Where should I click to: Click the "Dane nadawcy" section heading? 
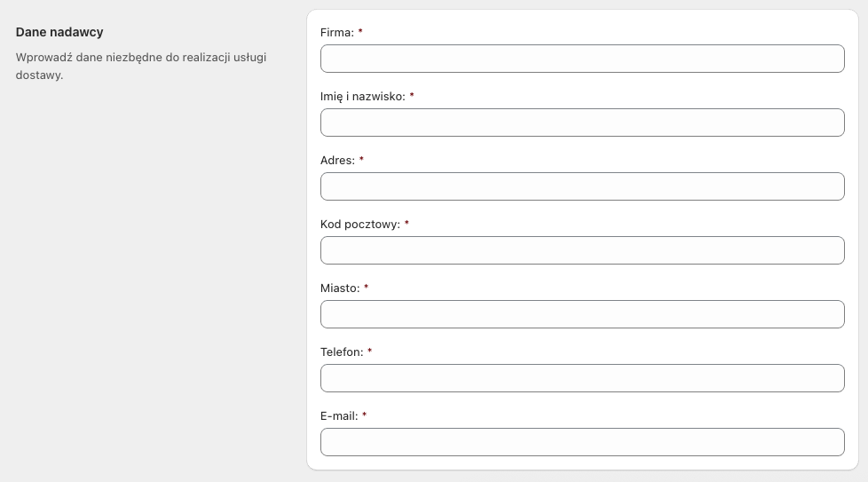[x=59, y=32]
